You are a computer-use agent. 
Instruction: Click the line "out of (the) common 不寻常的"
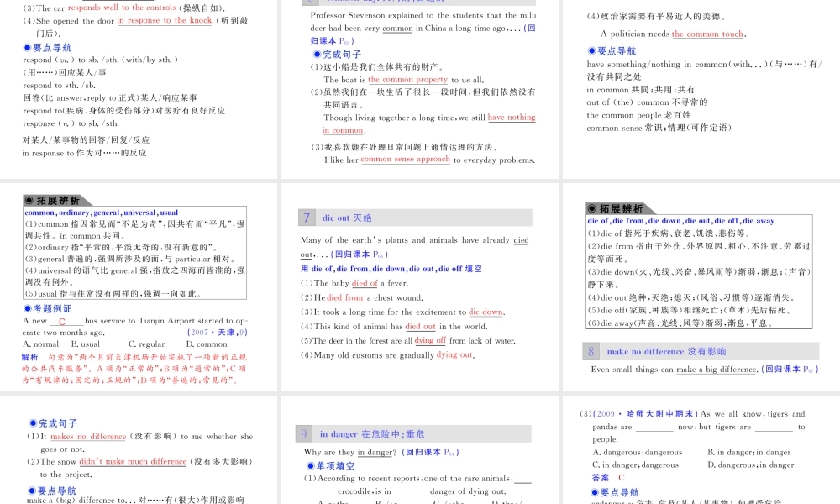[647, 102]
